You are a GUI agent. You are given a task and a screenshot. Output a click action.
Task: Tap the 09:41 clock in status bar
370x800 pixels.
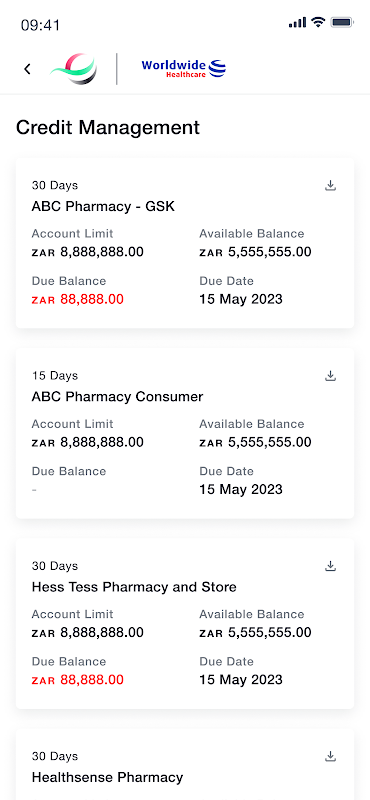click(x=40, y=24)
